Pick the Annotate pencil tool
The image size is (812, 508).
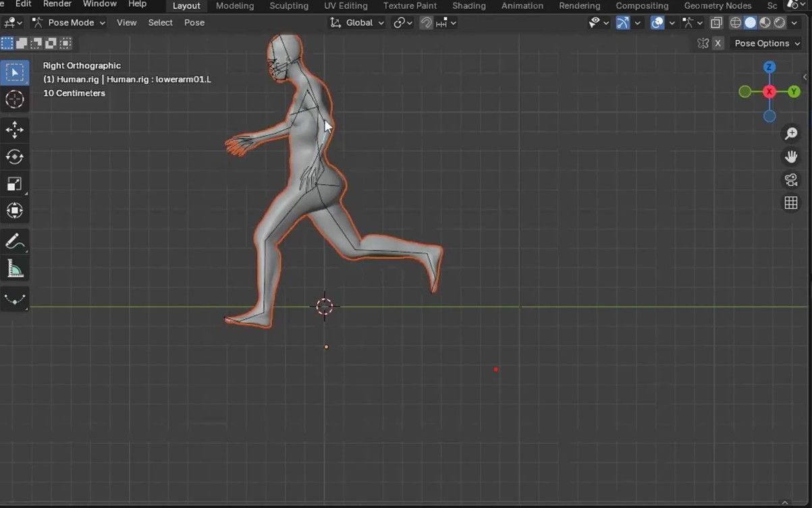pyautogui.click(x=15, y=242)
